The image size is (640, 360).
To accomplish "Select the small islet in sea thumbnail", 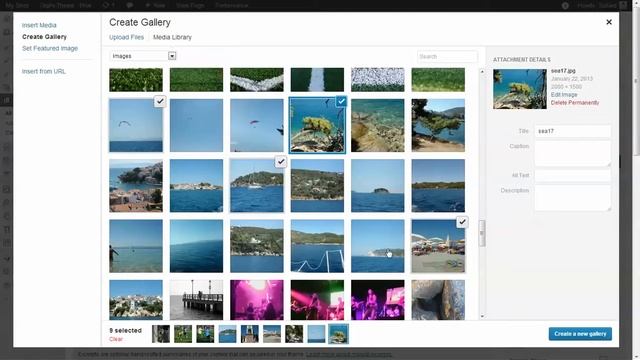I will (378, 186).
